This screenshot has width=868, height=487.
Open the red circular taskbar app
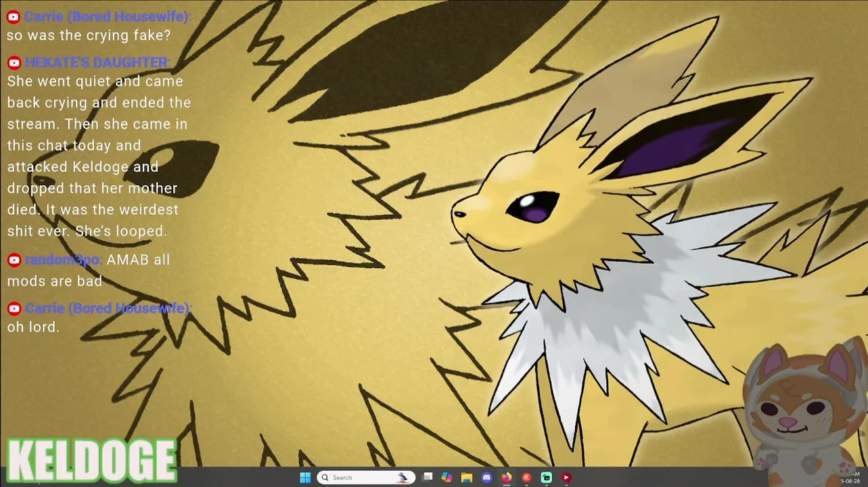click(526, 478)
